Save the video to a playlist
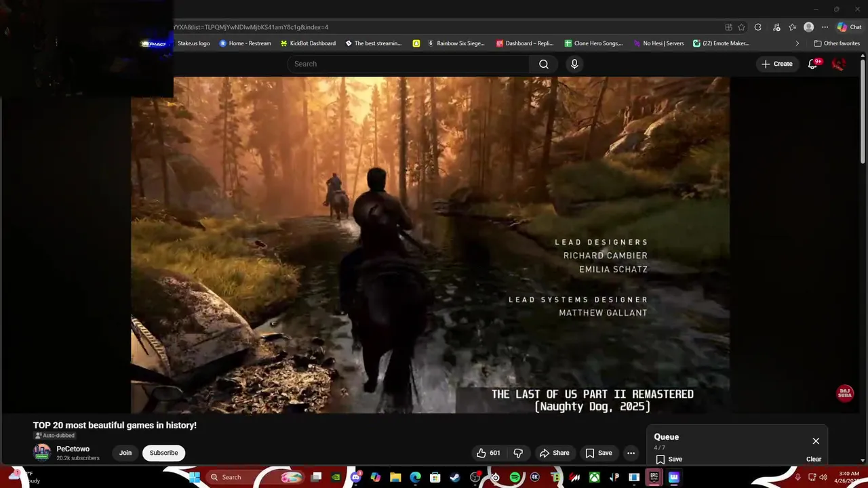Screen dimensions: 868x488 pos(599,453)
